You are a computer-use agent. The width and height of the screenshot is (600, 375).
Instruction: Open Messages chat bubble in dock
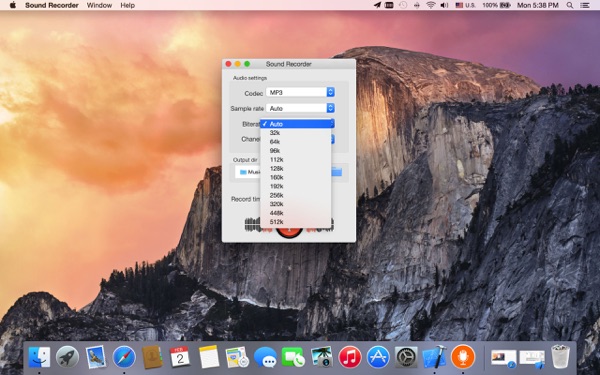pyautogui.click(x=265, y=358)
